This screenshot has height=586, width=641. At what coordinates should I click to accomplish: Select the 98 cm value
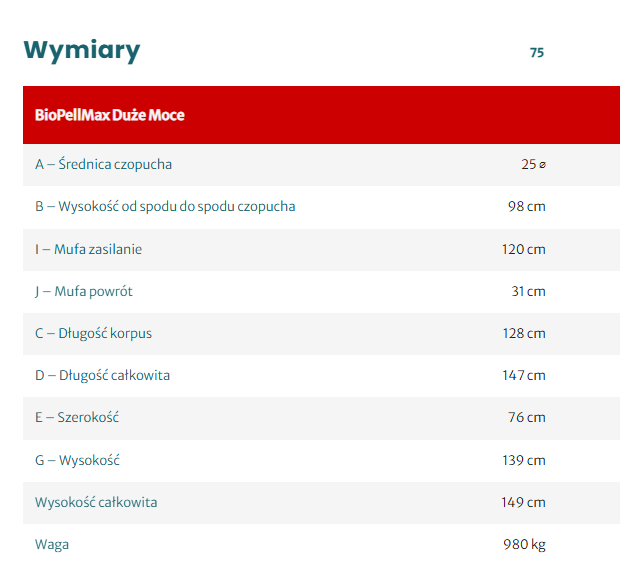pyautogui.click(x=526, y=207)
